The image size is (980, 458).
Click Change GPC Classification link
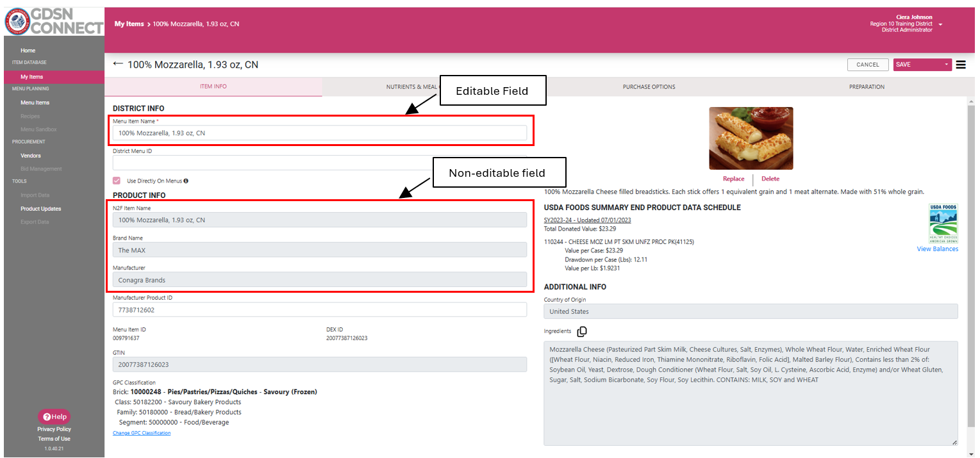[x=142, y=433]
